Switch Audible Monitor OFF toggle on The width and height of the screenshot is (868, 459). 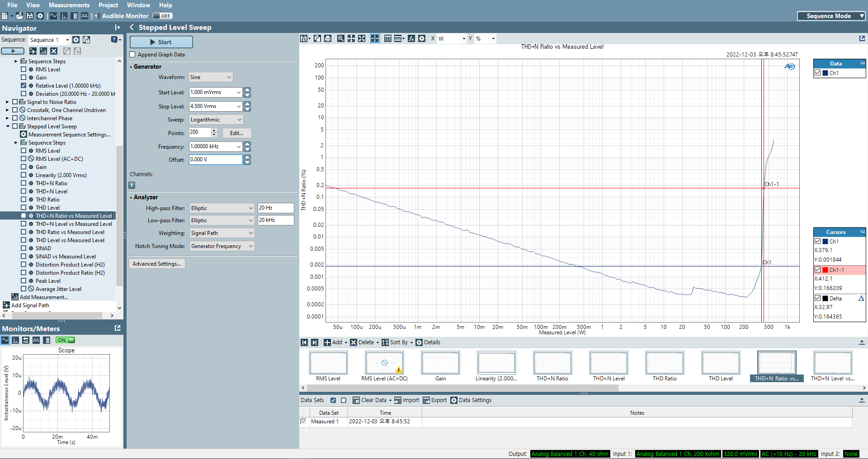tap(162, 16)
